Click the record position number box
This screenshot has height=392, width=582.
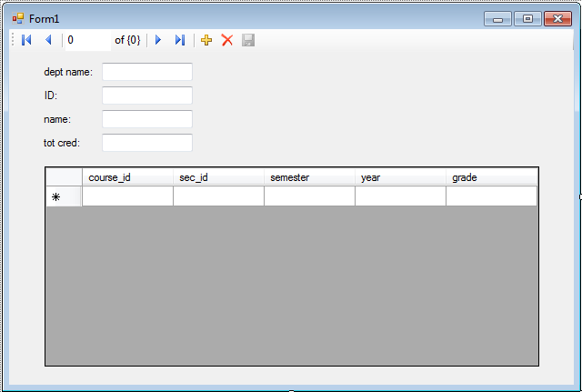(85, 40)
